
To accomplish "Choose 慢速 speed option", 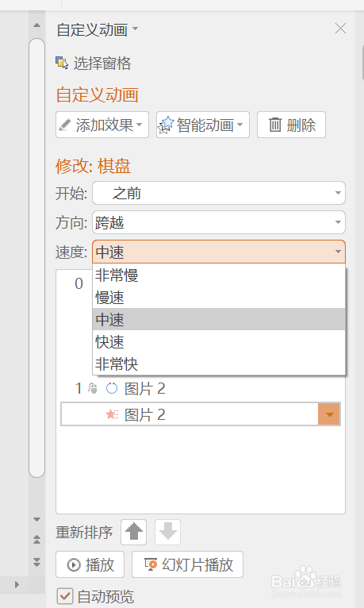I will (x=219, y=298).
